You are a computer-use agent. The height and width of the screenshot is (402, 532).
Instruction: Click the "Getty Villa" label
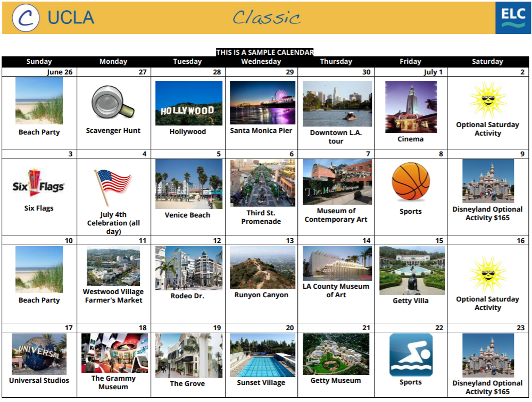click(x=411, y=300)
